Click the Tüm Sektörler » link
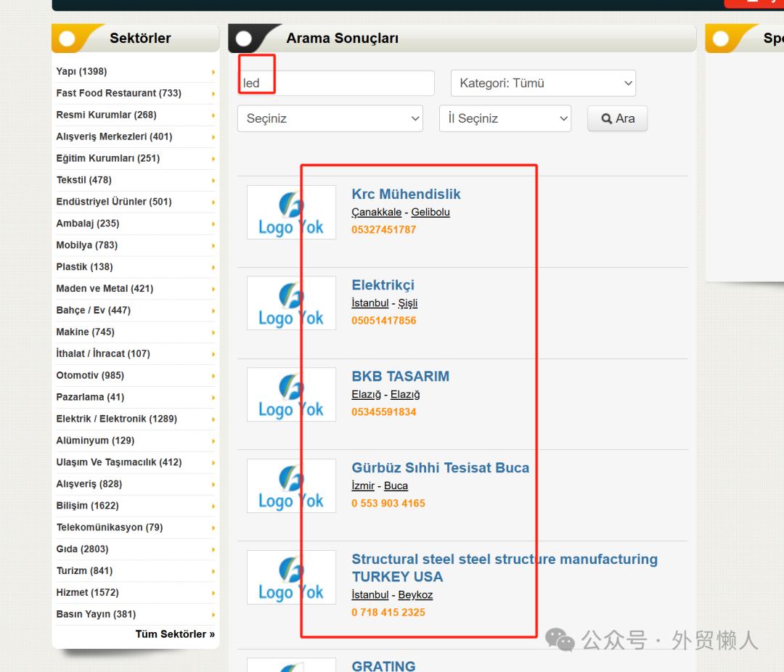Screen dimensions: 784x672 pyautogui.click(x=175, y=634)
